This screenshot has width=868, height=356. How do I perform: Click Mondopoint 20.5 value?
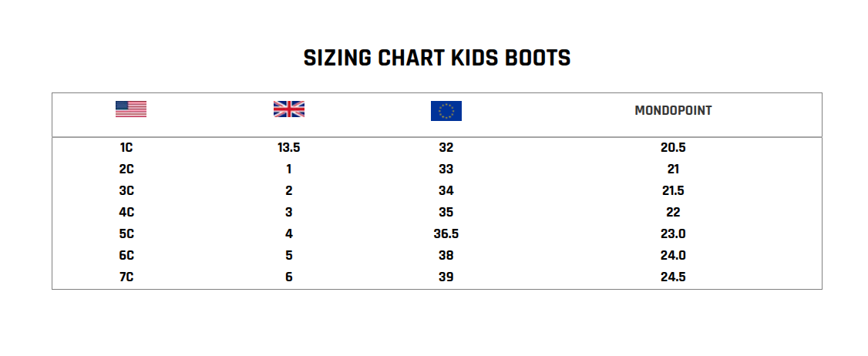(x=673, y=147)
